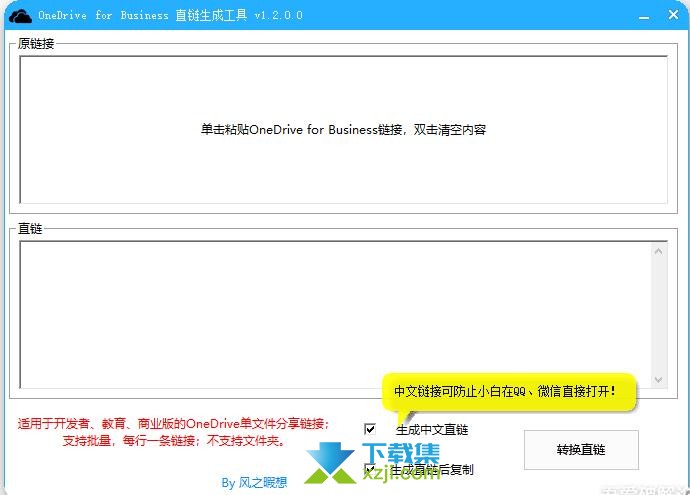Toggle the 生成中文直链 checkbox
Viewport: 690px width, 495px height.
coord(370,429)
